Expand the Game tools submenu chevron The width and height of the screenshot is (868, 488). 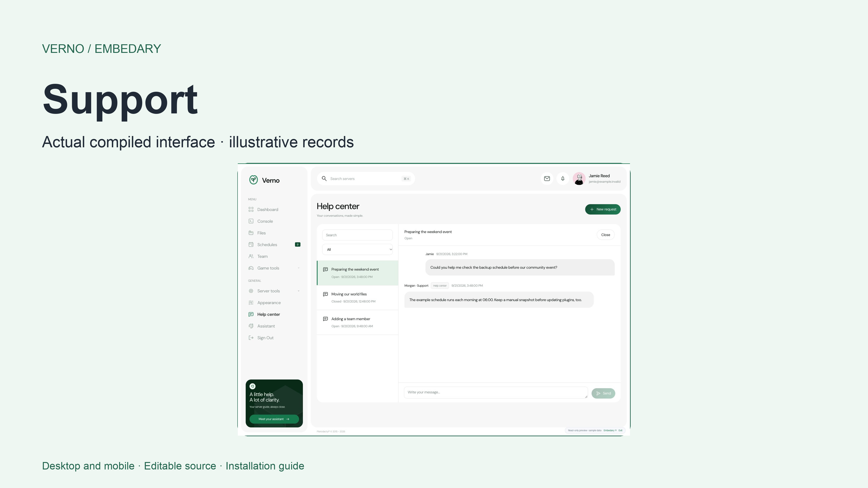[299, 268]
